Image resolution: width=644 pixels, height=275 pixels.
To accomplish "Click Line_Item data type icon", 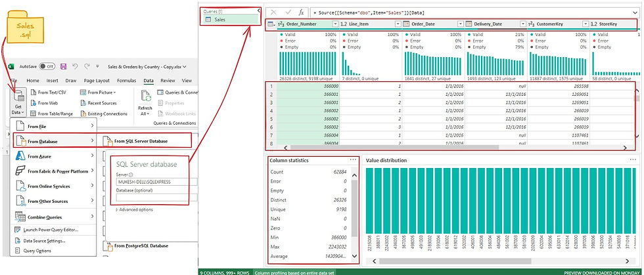I will (344, 24).
